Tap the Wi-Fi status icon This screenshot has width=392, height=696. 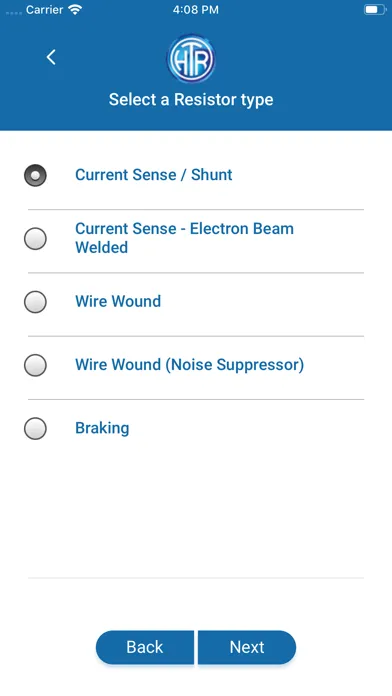tap(75, 10)
